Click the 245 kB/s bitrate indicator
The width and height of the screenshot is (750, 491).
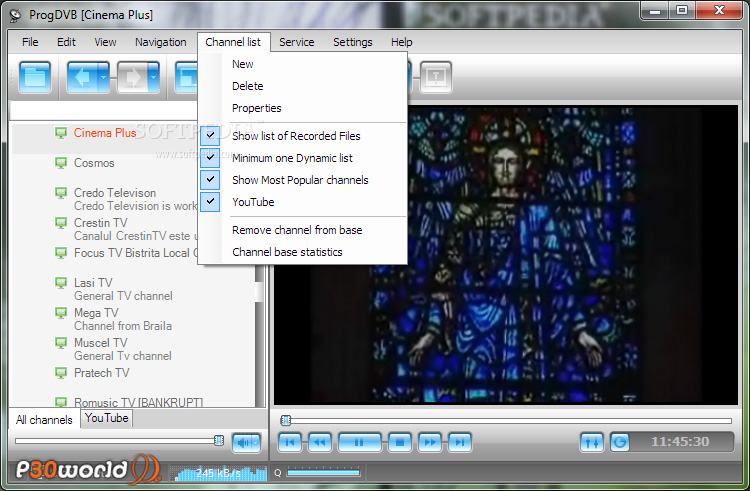(x=219, y=473)
